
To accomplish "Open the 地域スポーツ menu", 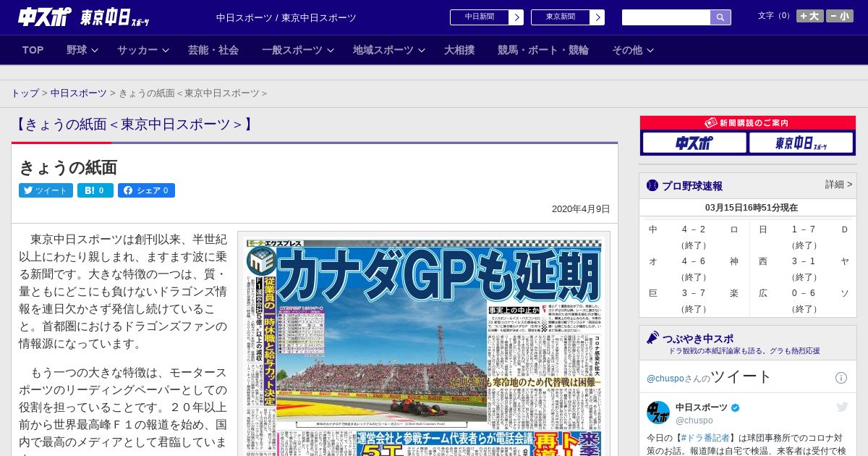I will point(383,50).
